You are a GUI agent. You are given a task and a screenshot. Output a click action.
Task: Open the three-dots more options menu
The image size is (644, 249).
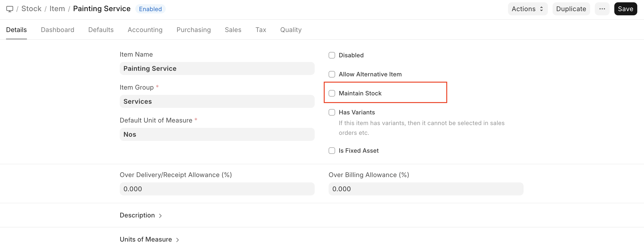tap(602, 9)
